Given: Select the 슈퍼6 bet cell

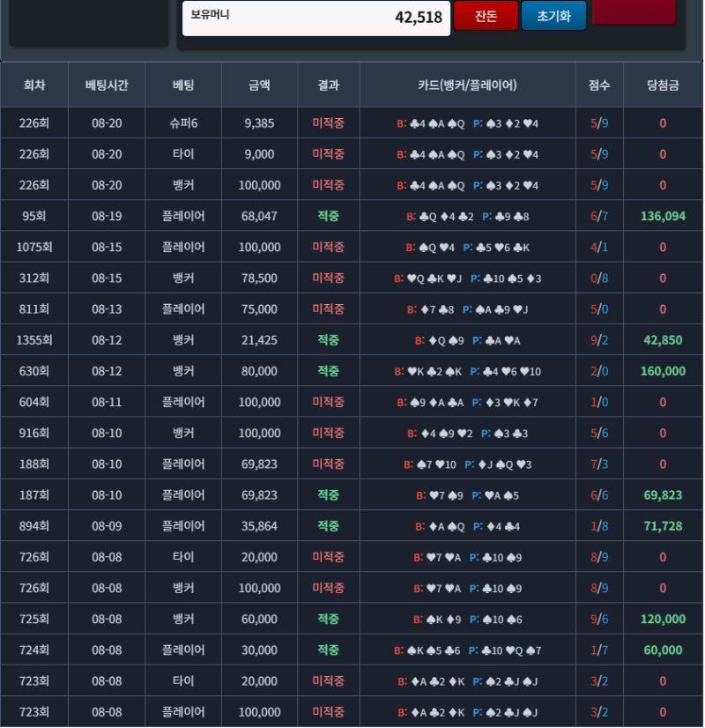Looking at the screenshot, I should pos(183,123).
